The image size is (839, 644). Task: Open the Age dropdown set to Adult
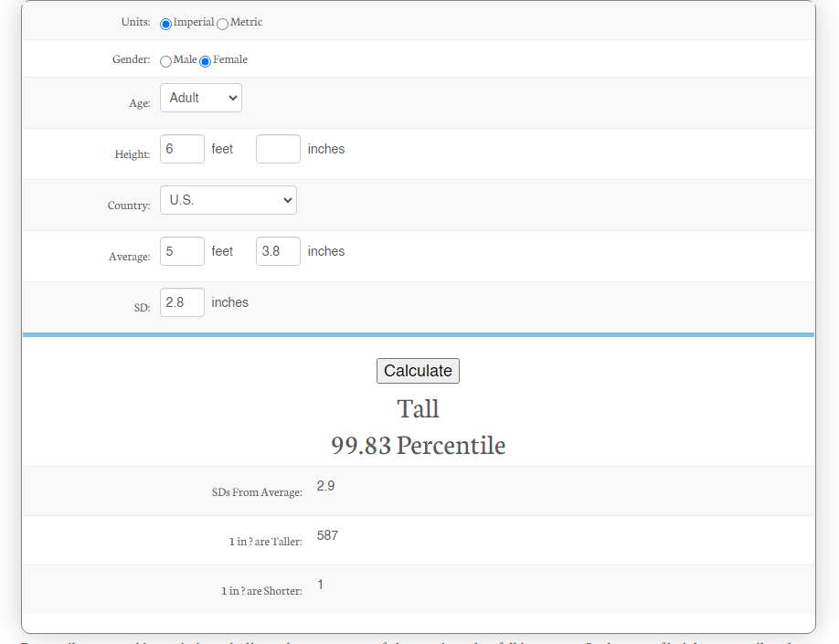201,98
